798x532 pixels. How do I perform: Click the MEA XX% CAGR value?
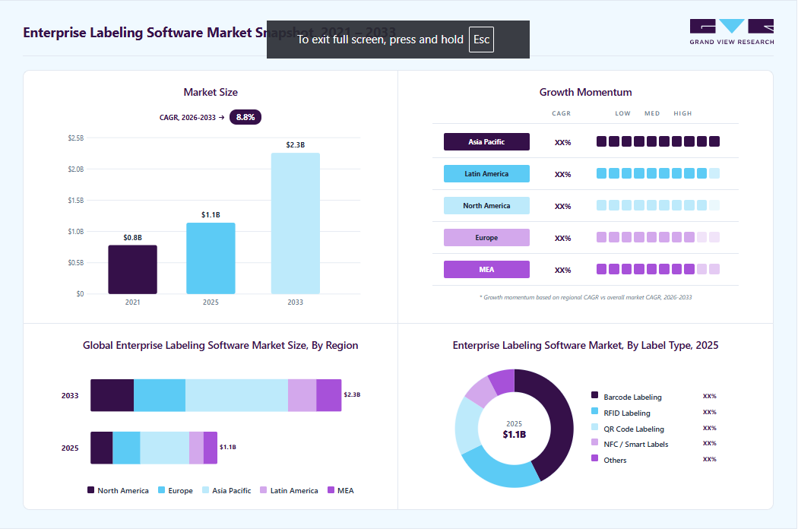coord(563,271)
